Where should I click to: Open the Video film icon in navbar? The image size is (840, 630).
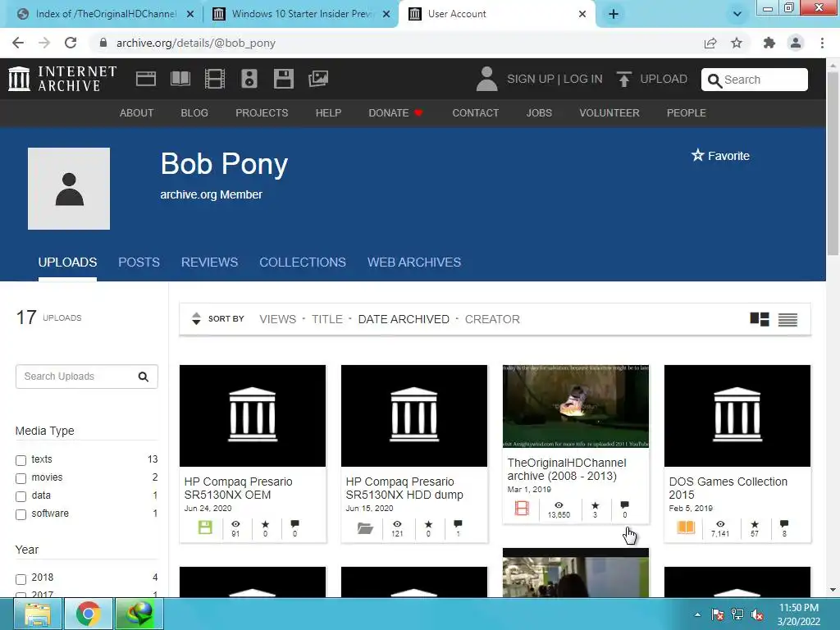(x=214, y=79)
